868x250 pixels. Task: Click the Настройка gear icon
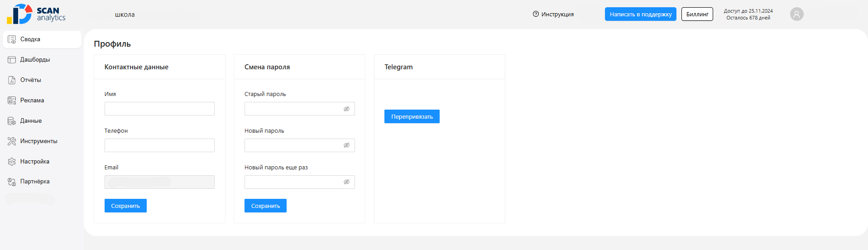12,162
